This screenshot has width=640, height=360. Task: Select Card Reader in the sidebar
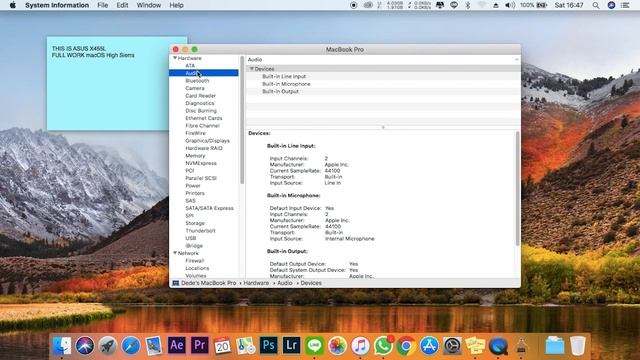[x=200, y=96]
